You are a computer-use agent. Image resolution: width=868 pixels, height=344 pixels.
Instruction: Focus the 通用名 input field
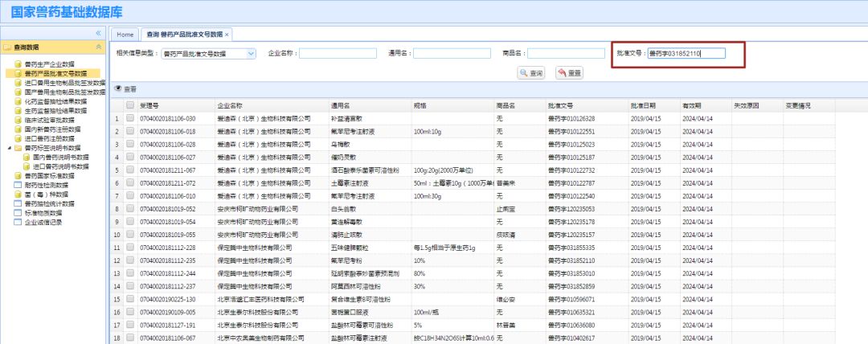pos(452,54)
